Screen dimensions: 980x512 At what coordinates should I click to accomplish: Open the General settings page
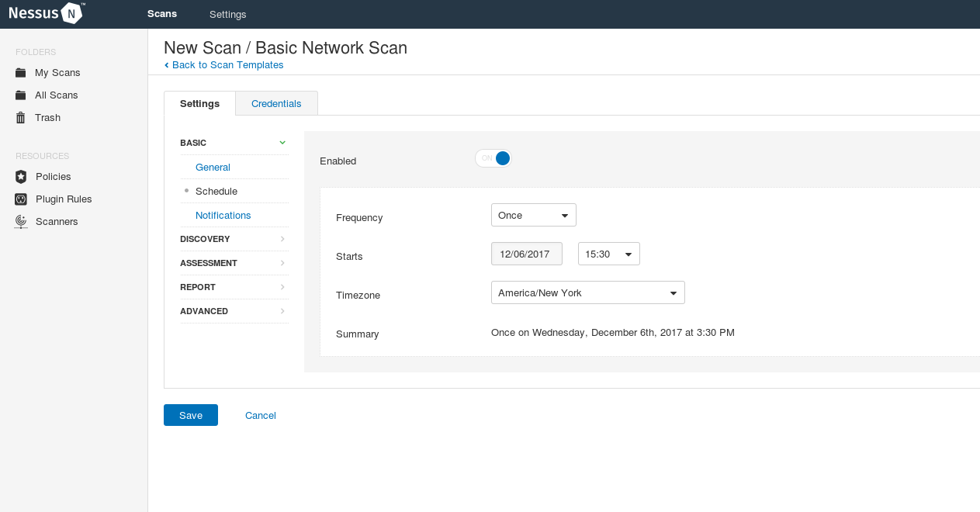(213, 168)
